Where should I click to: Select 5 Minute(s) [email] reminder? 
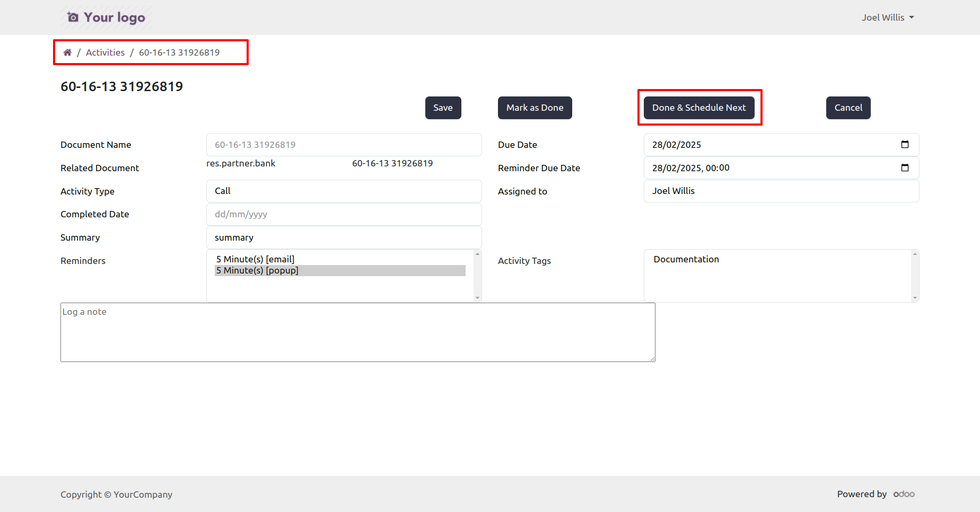(x=340, y=259)
